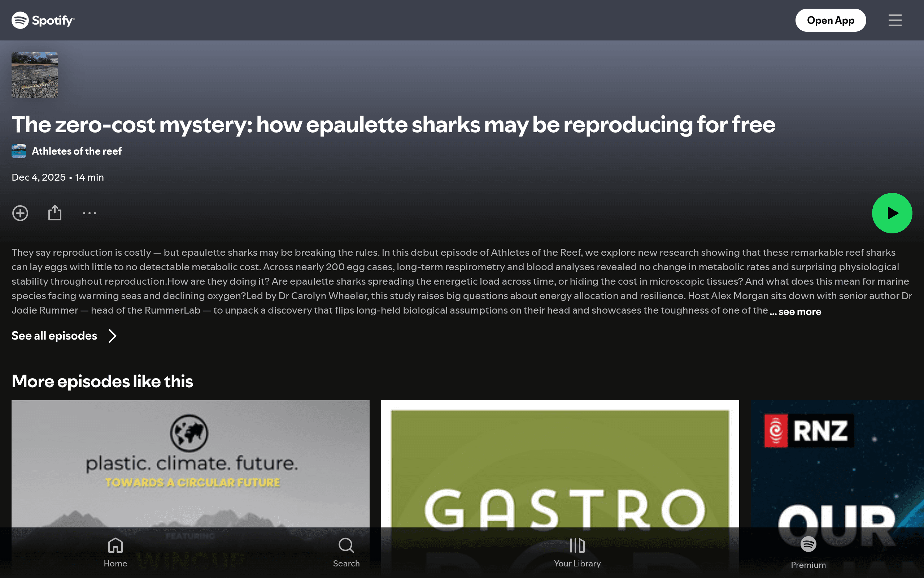Click the episode description starting with 'They say reproduction is costly'
This screenshot has height=578, width=924.
pos(462,281)
